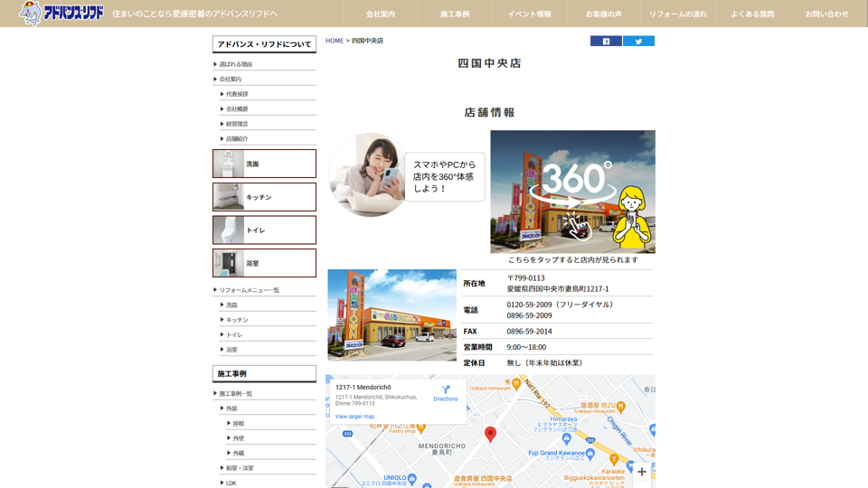Expand リフォームメニュー一覧 sidebar item
The height and width of the screenshot is (488, 868).
(249, 290)
